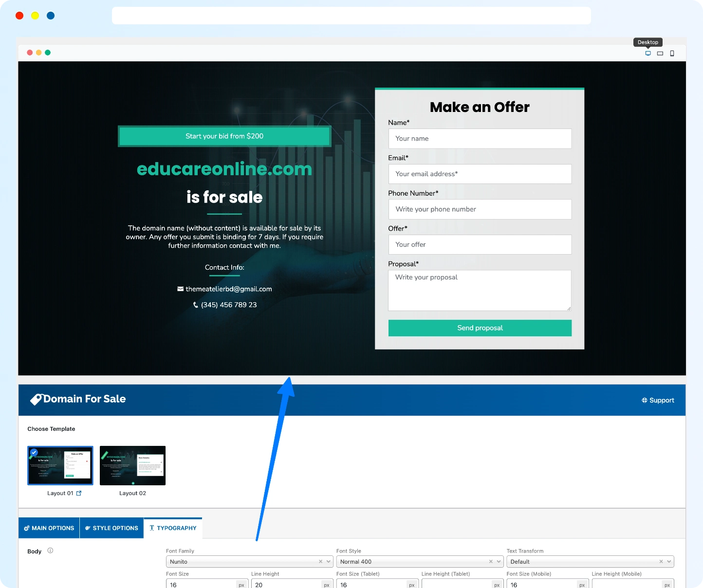The image size is (703, 588).
Task: Switch preview to mobile view icon
Action: [x=672, y=54]
